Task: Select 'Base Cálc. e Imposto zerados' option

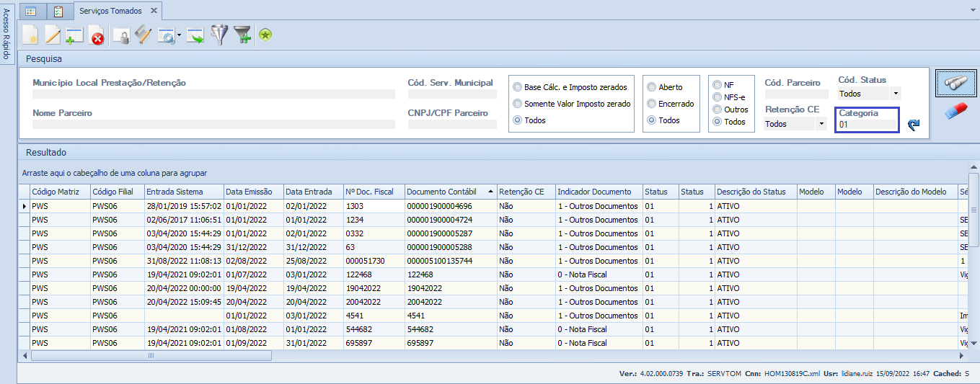Action: [x=517, y=87]
